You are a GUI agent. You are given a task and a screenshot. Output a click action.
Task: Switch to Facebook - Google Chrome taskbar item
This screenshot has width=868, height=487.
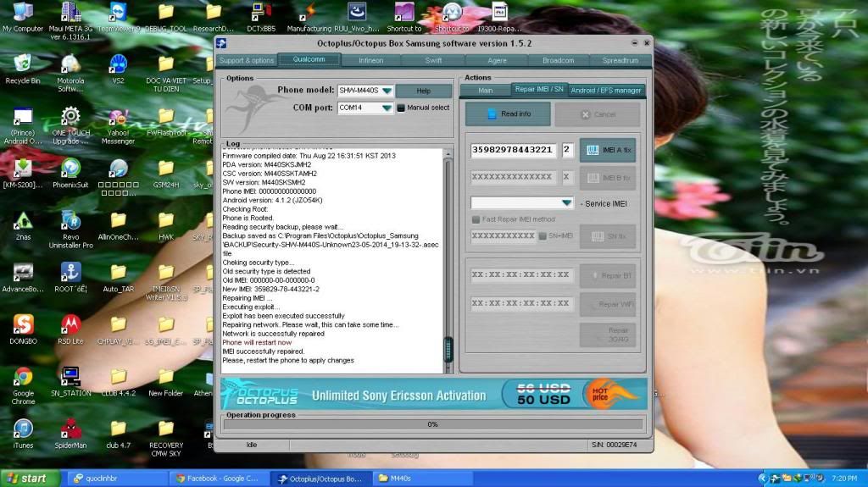218,479
